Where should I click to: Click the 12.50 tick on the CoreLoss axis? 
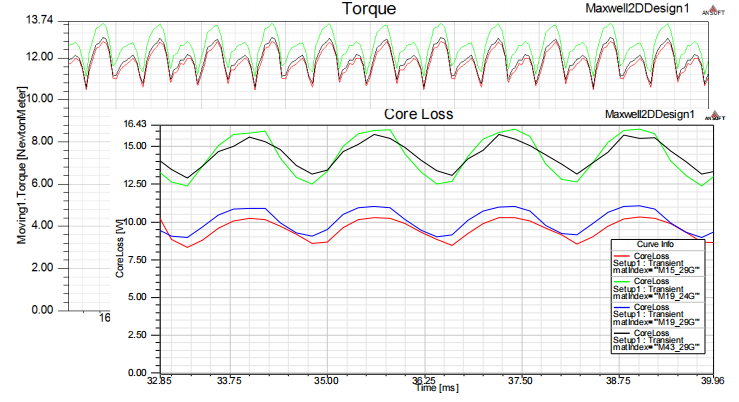[135, 184]
